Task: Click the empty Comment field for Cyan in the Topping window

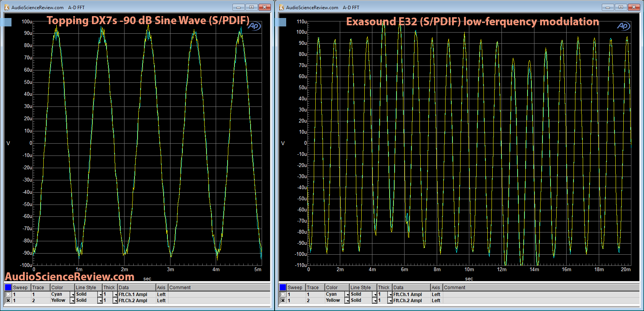Action: click(x=220, y=295)
